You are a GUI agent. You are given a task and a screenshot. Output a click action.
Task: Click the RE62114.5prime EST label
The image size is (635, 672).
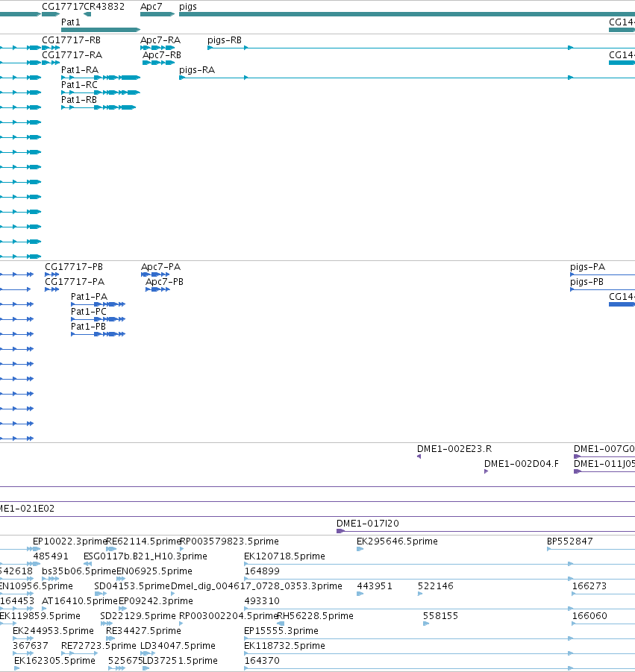[143, 541]
